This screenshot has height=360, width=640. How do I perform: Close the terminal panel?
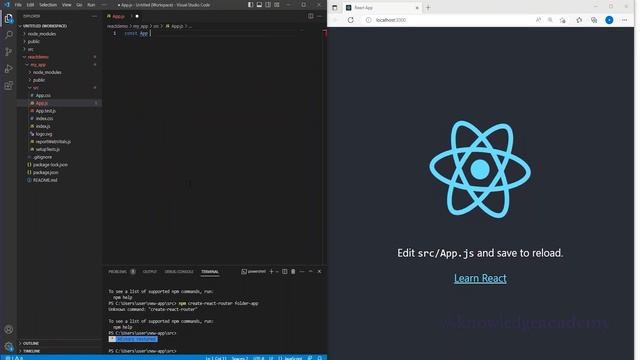tap(319, 271)
